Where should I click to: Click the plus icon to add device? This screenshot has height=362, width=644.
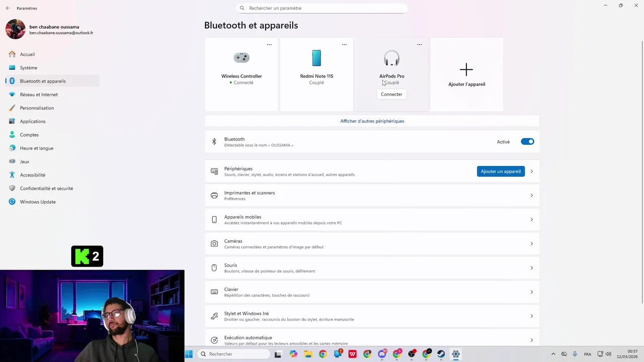[466, 69]
